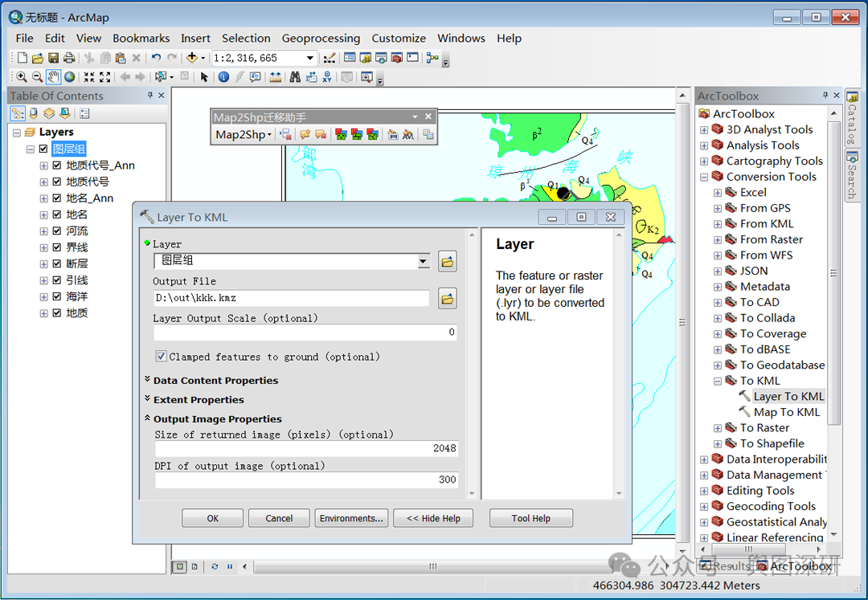Expand the 3D Analyst Tools toolbox
The height and width of the screenshot is (600, 868).
pyautogui.click(x=704, y=130)
